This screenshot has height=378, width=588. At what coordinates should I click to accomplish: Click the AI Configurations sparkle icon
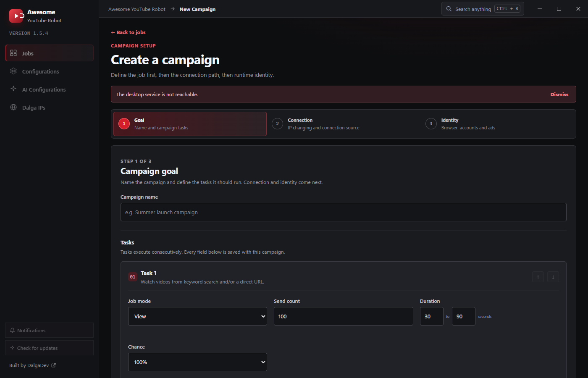click(x=13, y=89)
